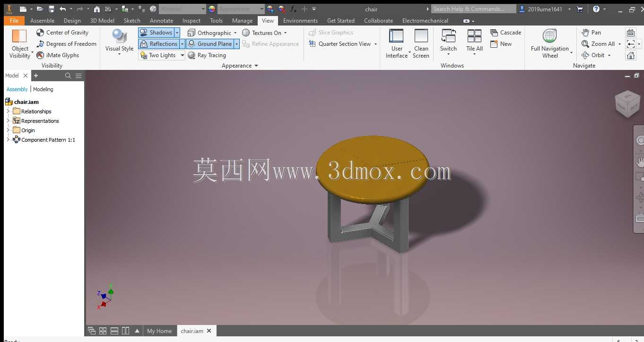Click the Home icon in quick access toolbar
Screen dimensions: 644x342
[x=96, y=9]
